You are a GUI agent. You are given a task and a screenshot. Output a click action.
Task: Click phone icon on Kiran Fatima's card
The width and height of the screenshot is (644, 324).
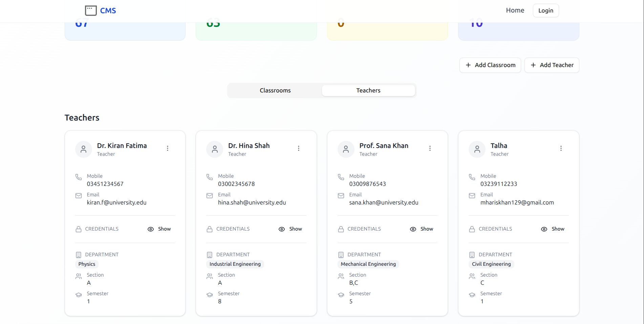[x=79, y=177]
